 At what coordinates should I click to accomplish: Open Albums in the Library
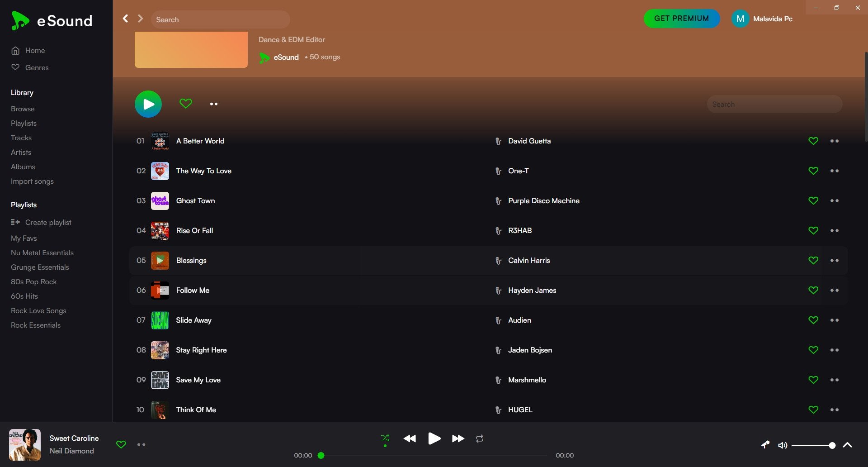tap(23, 167)
